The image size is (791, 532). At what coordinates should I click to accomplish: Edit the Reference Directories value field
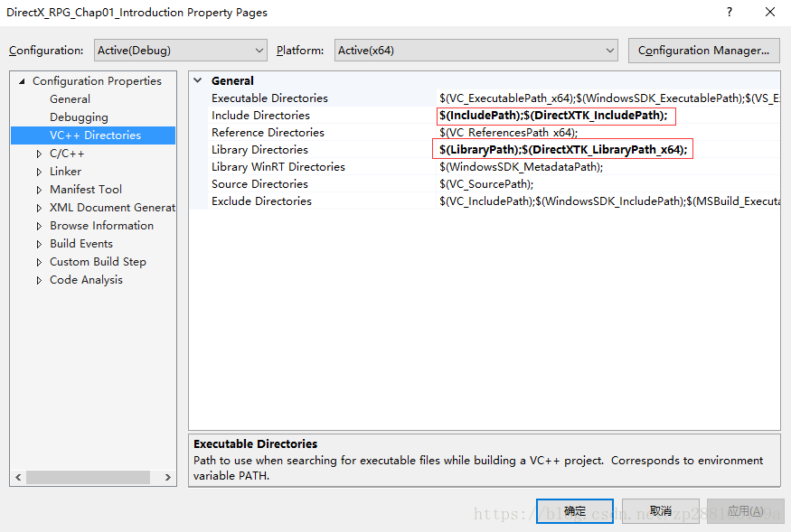tap(608, 133)
